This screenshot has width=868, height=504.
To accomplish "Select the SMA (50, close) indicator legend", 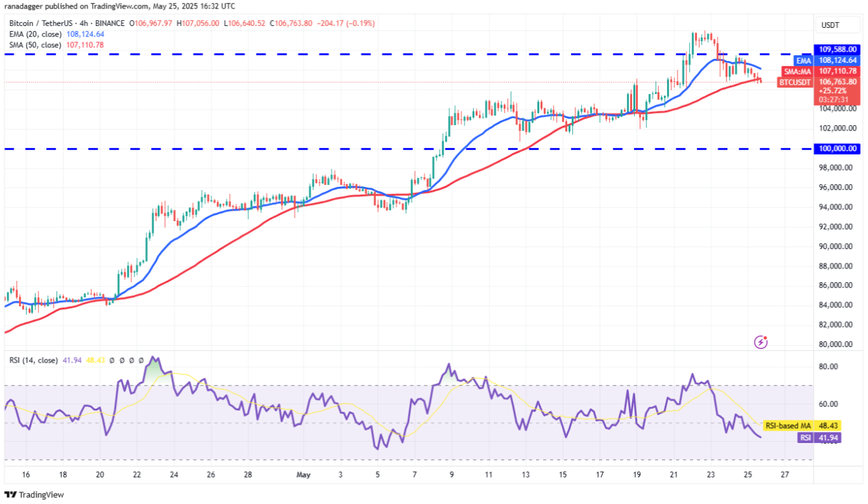I will point(37,45).
